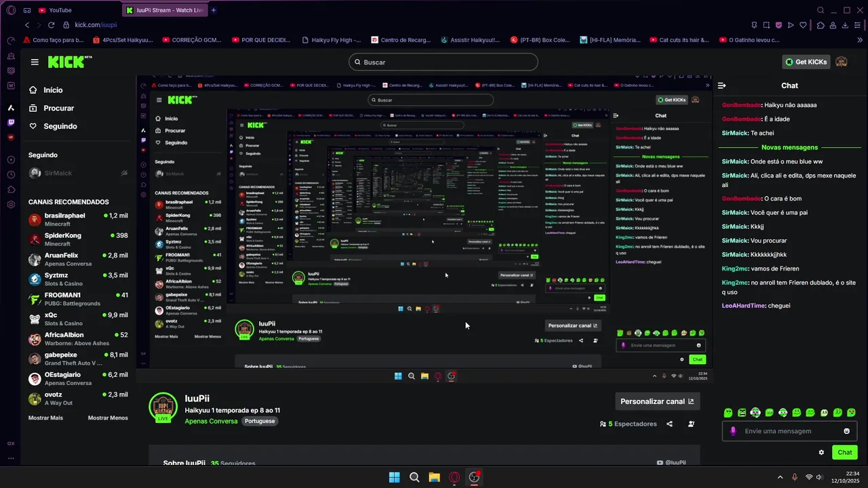
Task: Open the 5 Espectadores viewer list
Action: pos(628,424)
